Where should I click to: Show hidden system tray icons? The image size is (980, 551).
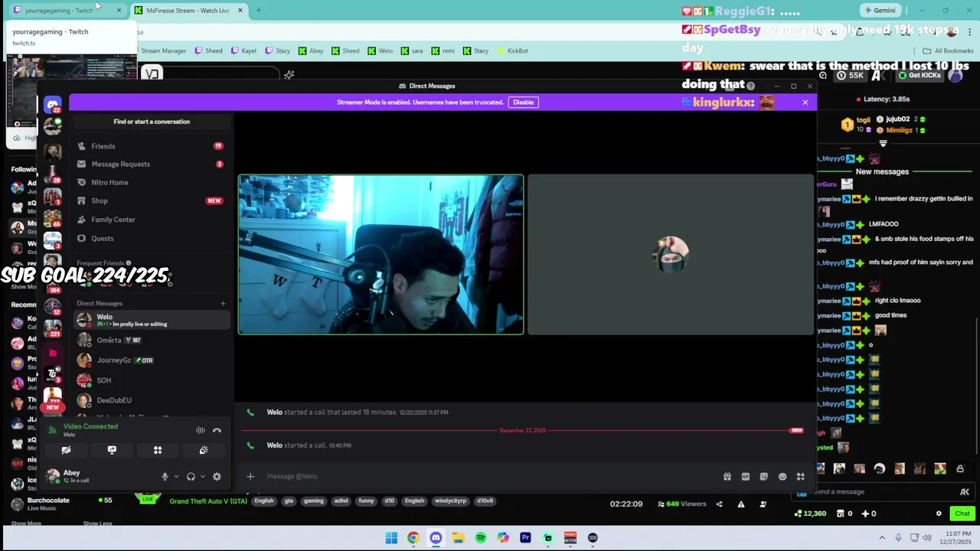tap(882, 538)
